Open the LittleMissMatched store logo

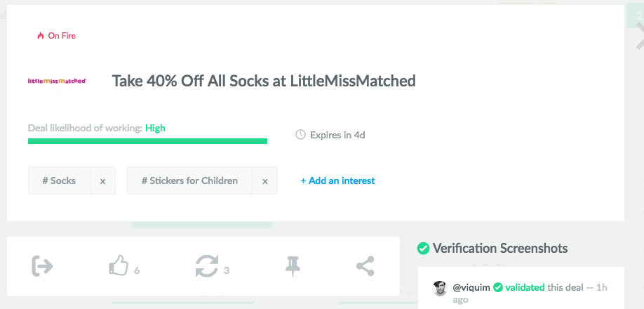point(57,81)
